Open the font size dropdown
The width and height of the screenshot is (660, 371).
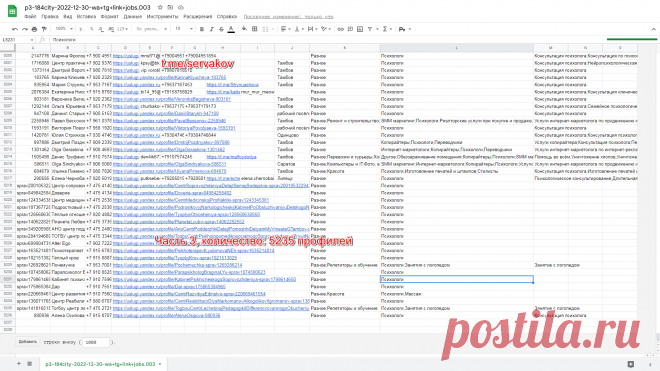coord(184,29)
